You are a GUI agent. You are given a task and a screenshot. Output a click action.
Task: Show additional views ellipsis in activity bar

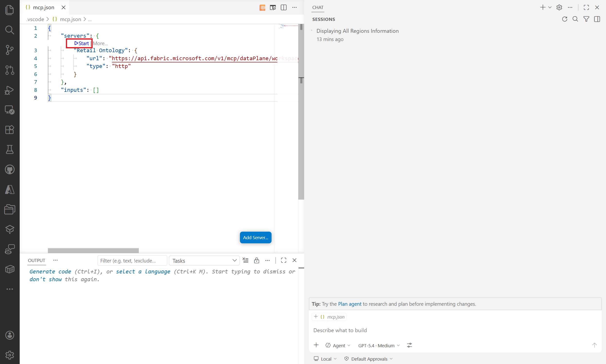pos(9,289)
